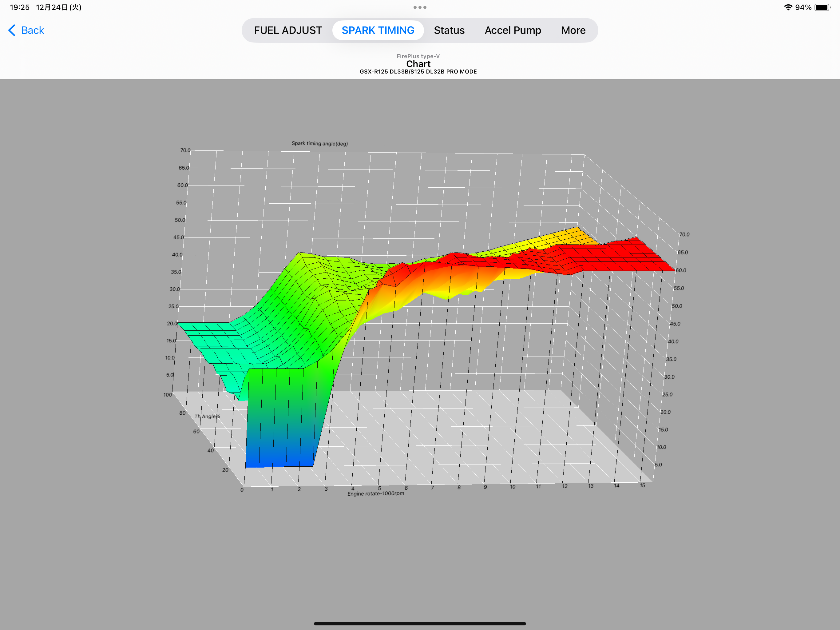Tap the Chart title text

click(418, 64)
